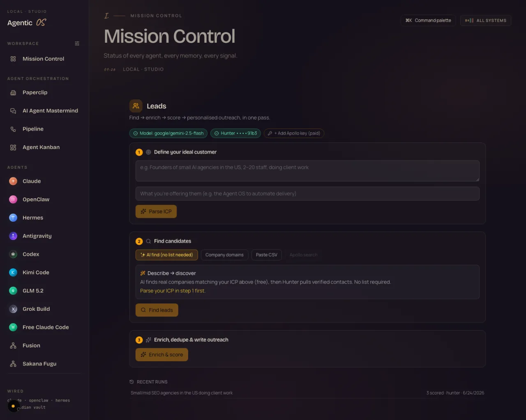Click the What you're offering them field
This screenshot has width=526, height=420.
point(307,194)
